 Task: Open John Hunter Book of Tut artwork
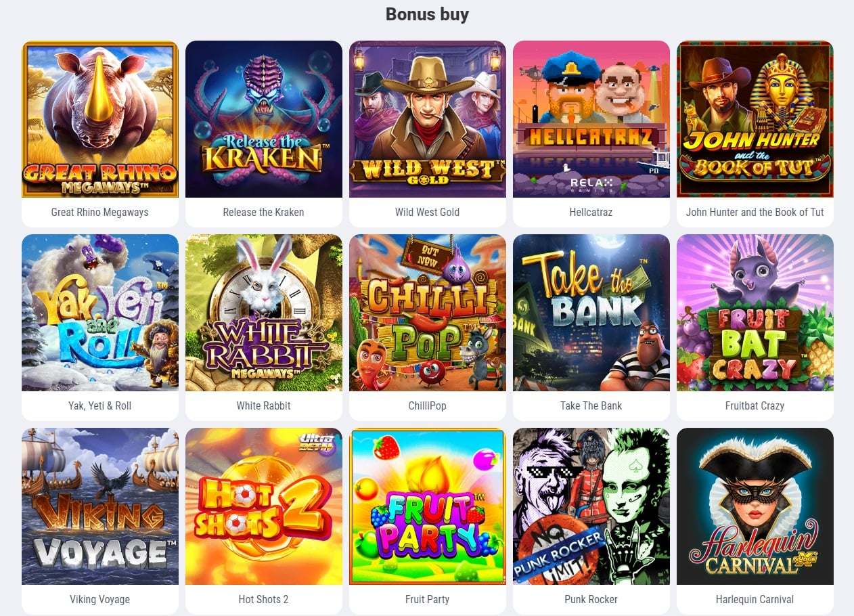click(x=755, y=119)
